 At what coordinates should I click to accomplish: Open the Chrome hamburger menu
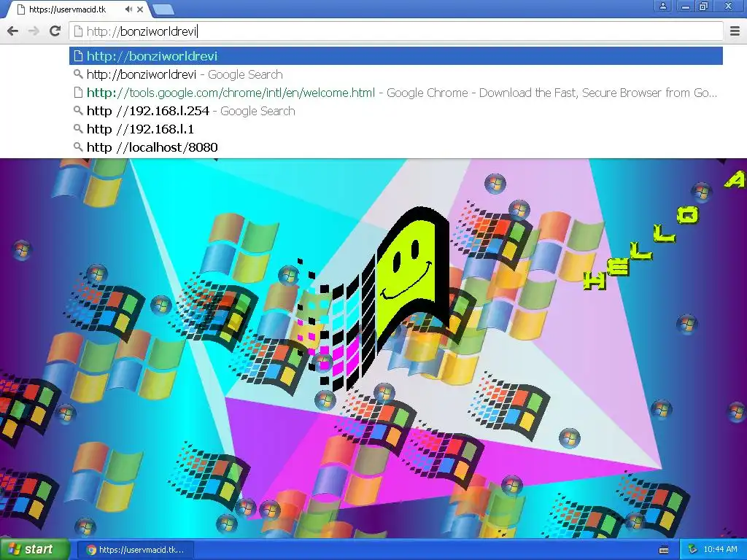tap(735, 31)
